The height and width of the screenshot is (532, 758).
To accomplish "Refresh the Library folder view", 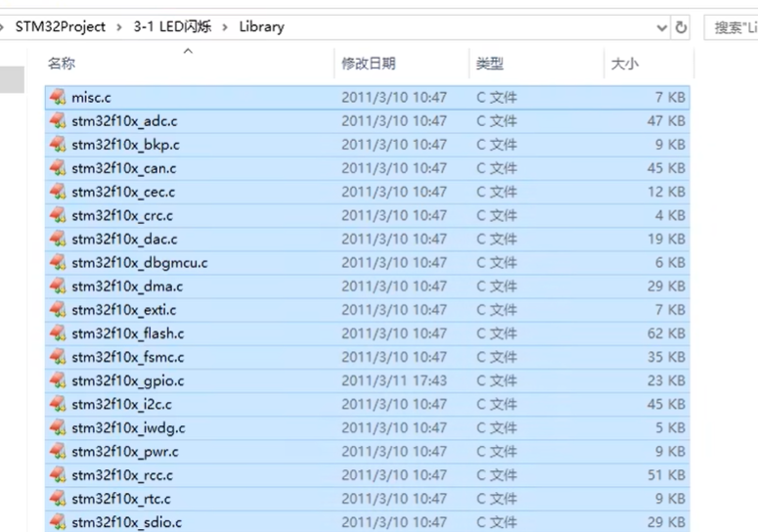I will [x=681, y=27].
